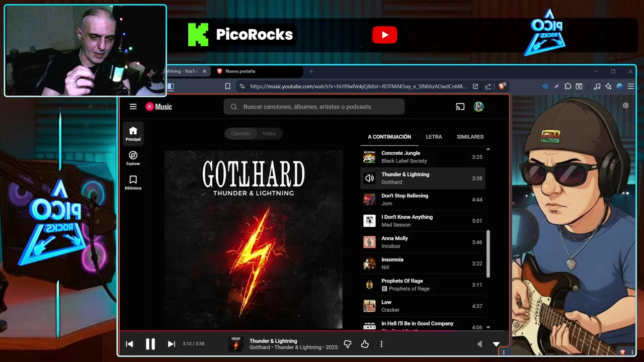The image size is (644, 362).
Task: Play Concrete Jungle by Black Label Society
Action: [423, 157]
